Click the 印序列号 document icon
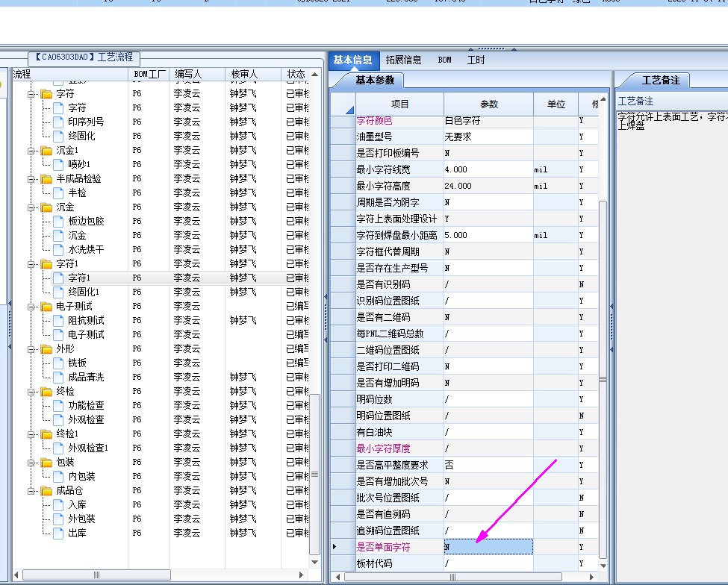 click(58, 122)
